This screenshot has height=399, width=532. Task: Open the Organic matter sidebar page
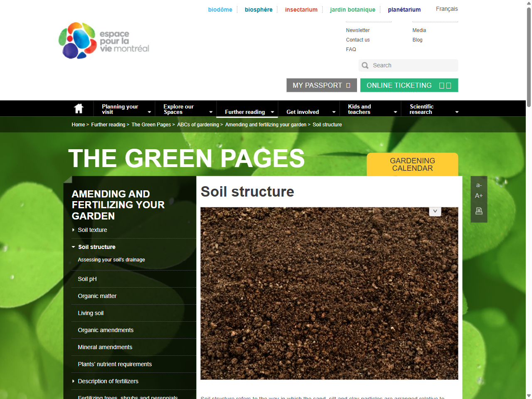pos(97,296)
